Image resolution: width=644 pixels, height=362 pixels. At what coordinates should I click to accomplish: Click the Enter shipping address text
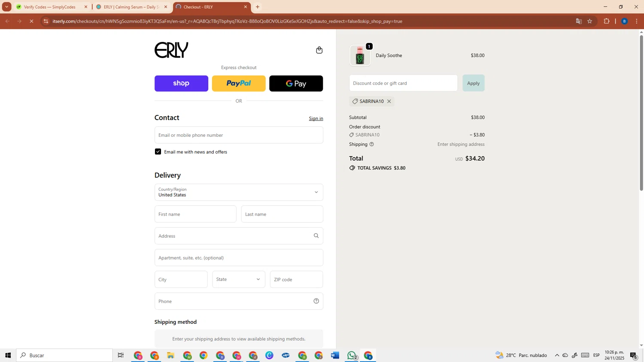[461, 144]
